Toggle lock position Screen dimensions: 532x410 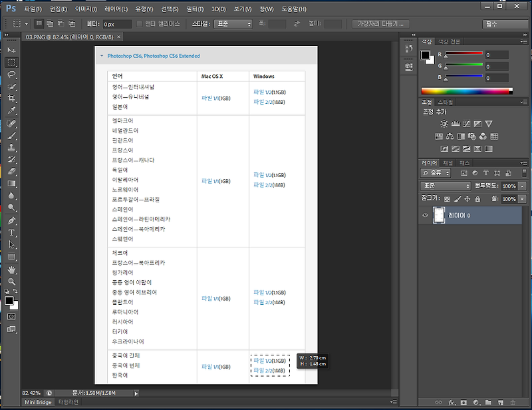pyautogui.click(x=467, y=199)
